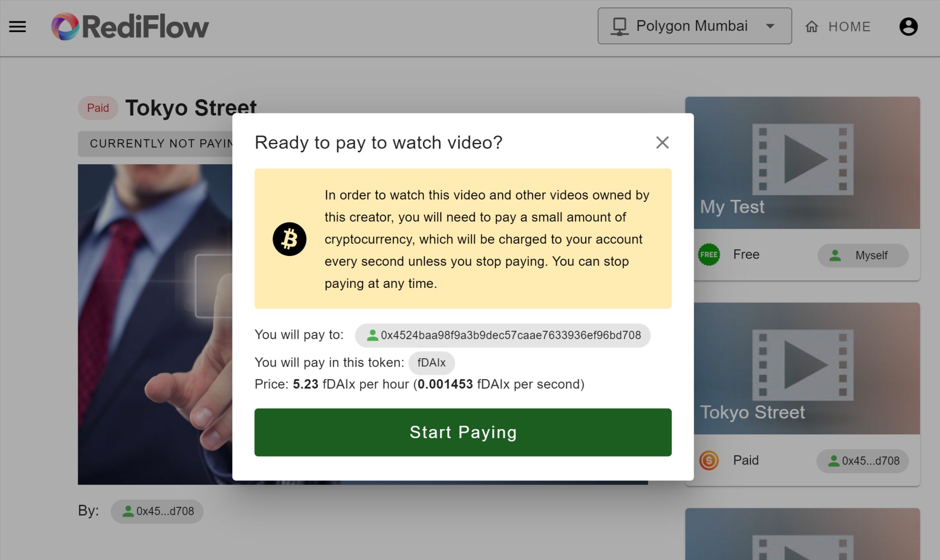Click the fDAIx token label badge
940x560 pixels.
(431, 362)
